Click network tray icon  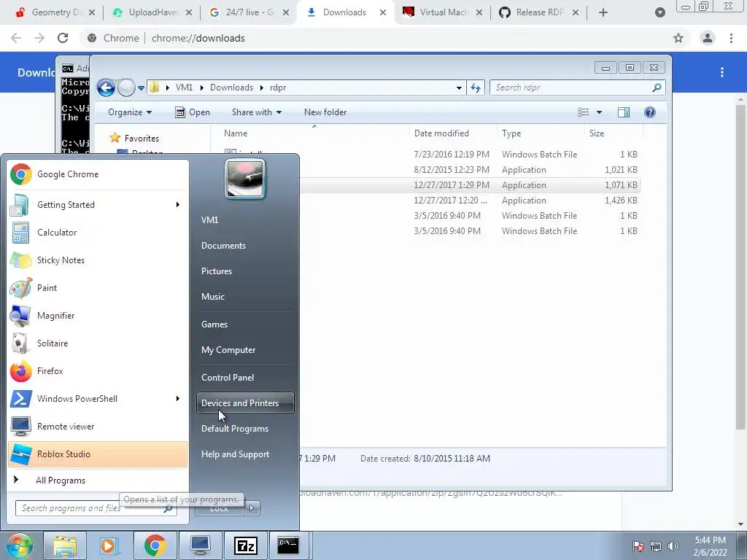656,546
